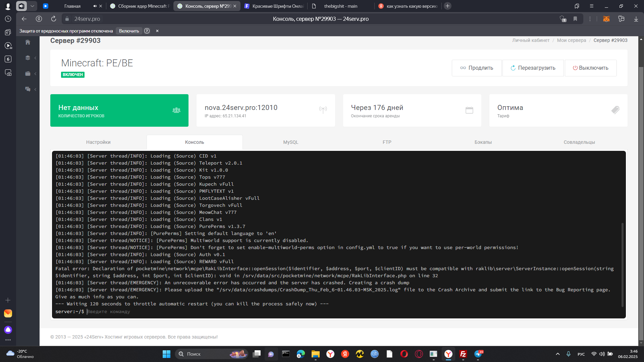
Task: Click the layers stack sidebar icon
Action: pos(28,58)
